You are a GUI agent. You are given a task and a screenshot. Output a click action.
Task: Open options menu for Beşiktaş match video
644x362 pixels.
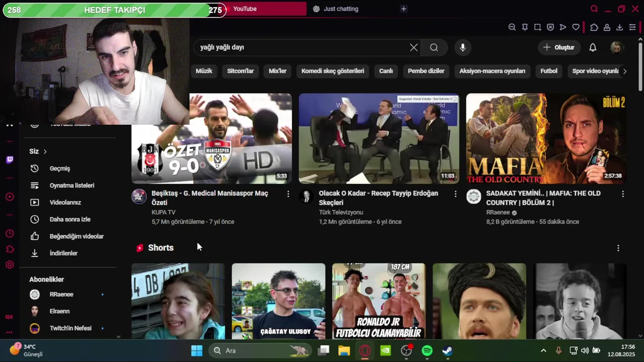coord(288,194)
